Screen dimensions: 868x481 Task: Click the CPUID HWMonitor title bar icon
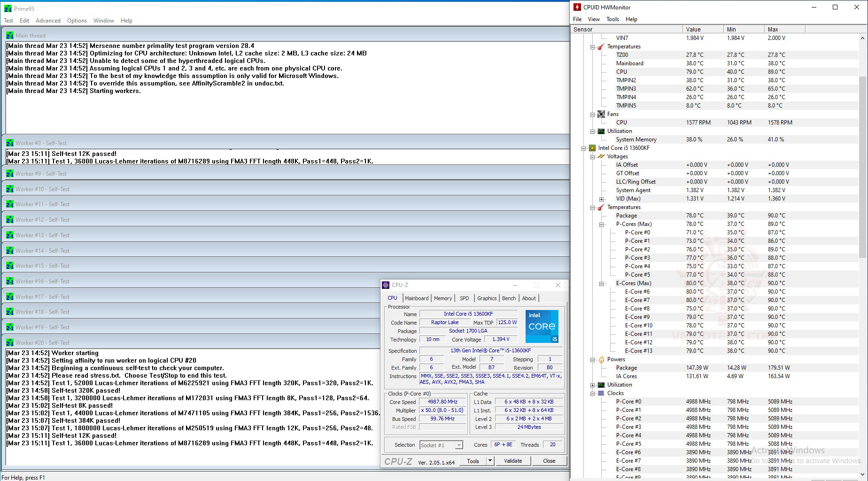point(577,7)
